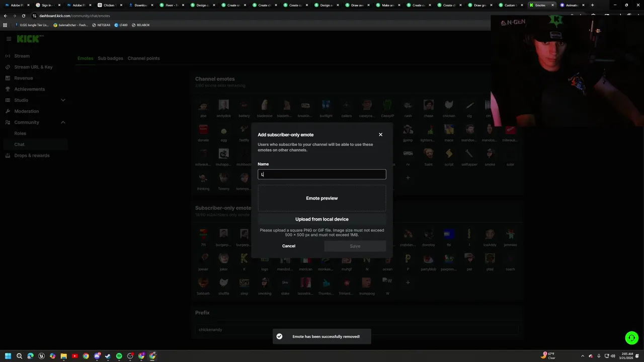Open the taskbar weather widget

coord(548,355)
